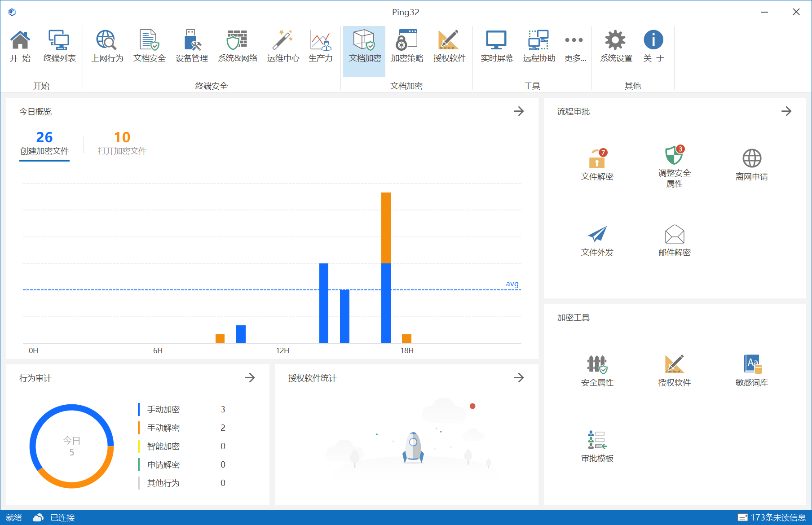Screen dimensions: 812x525
Task: Expand 行为审计 panel via arrow
Action: (250, 378)
